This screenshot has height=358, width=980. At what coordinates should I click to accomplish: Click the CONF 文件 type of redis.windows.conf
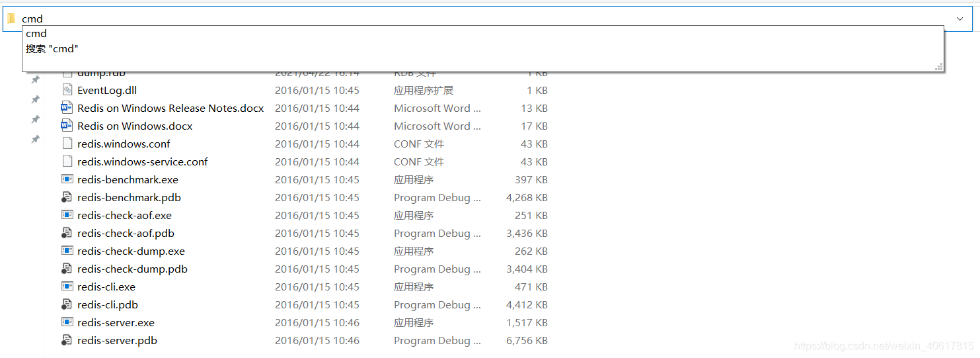(419, 144)
